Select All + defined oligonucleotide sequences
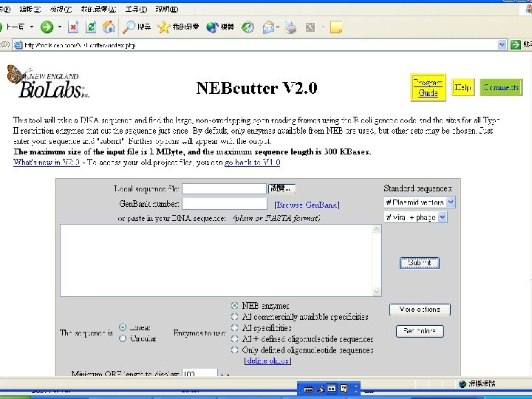 click(x=234, y=338)
